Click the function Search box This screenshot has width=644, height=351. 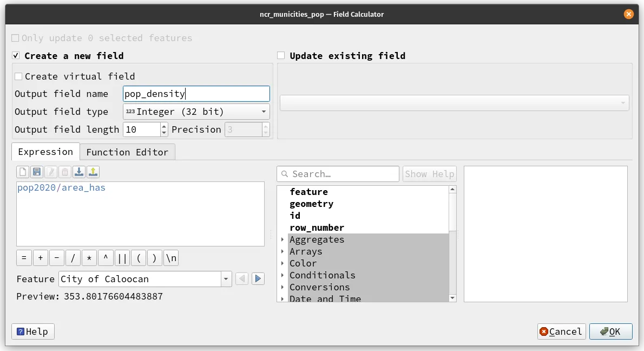(x=338, y=174)
